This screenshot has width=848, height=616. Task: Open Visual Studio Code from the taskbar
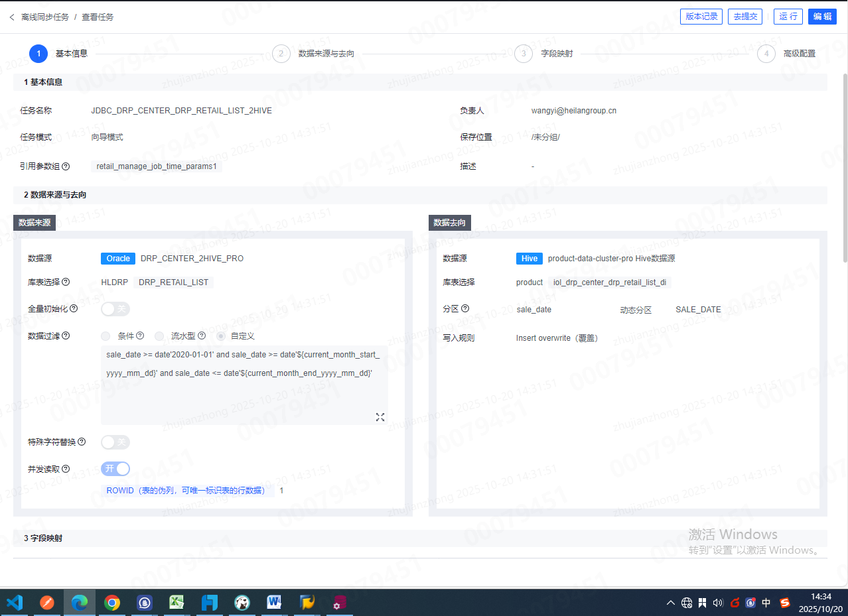coord(15,602)
